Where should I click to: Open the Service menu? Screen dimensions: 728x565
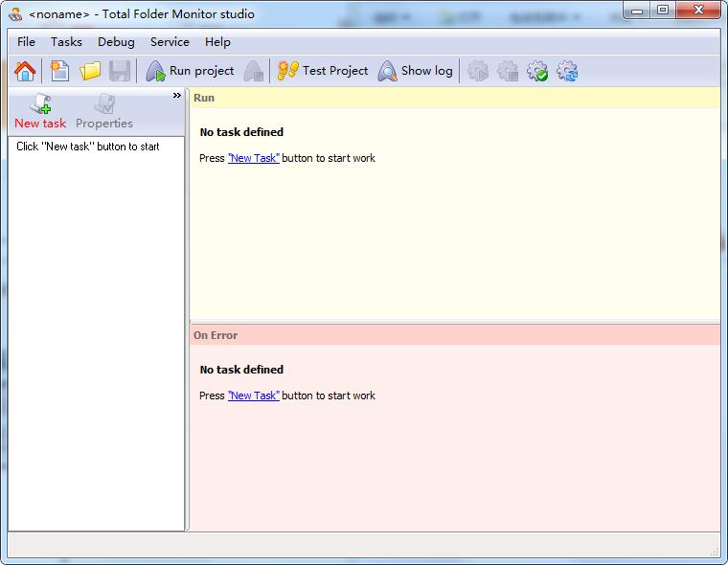click(170, 42)
